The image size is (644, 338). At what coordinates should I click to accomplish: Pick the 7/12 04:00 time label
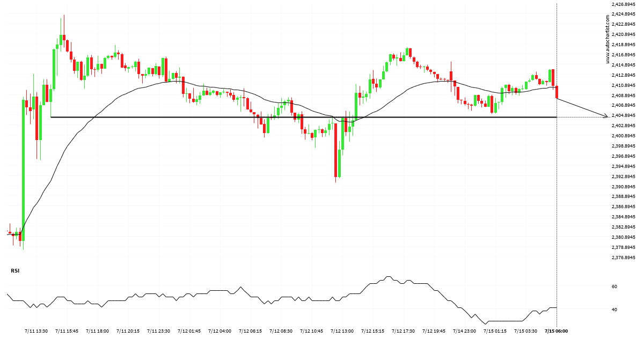tap(220, 331)
